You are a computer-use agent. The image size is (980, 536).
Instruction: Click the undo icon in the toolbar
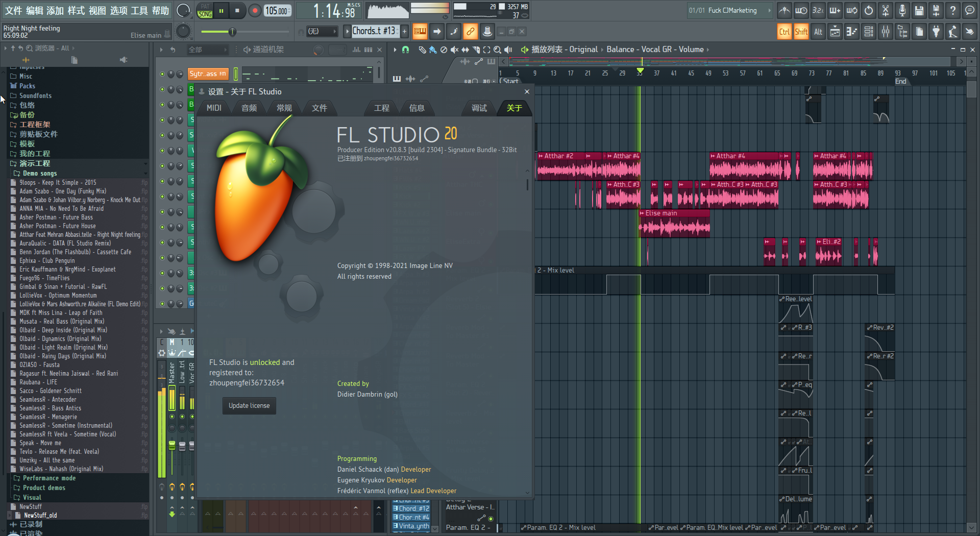pyautogui.click(x=868, y=10)
